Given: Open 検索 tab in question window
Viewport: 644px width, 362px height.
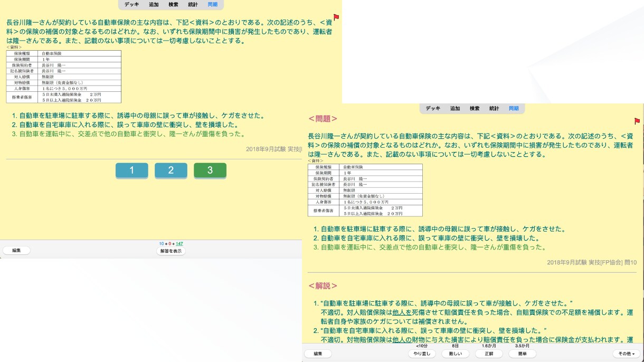Looking at the screenshot, I should coord(173,5).
